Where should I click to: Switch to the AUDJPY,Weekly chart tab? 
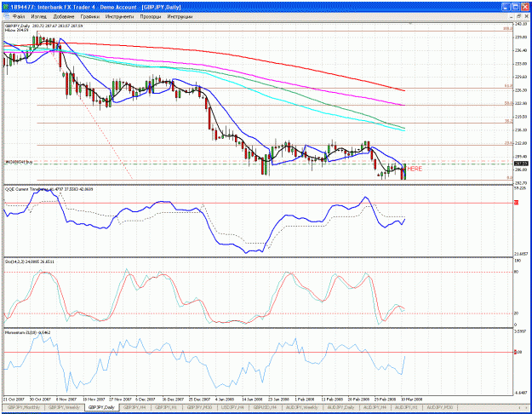(301, 407)
